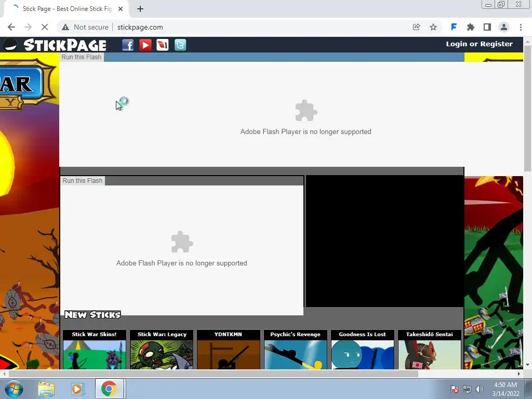Open the volume speaker tray icon
532x399 pixels.
(479, 389)
